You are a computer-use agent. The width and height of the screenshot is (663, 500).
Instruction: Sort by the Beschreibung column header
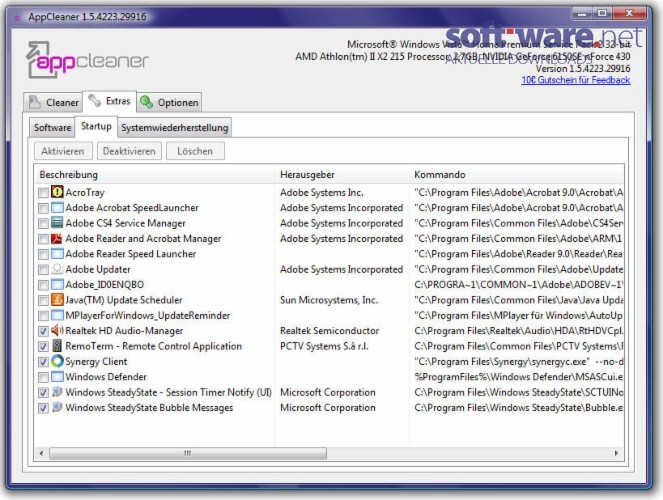(x=154, y=175)
